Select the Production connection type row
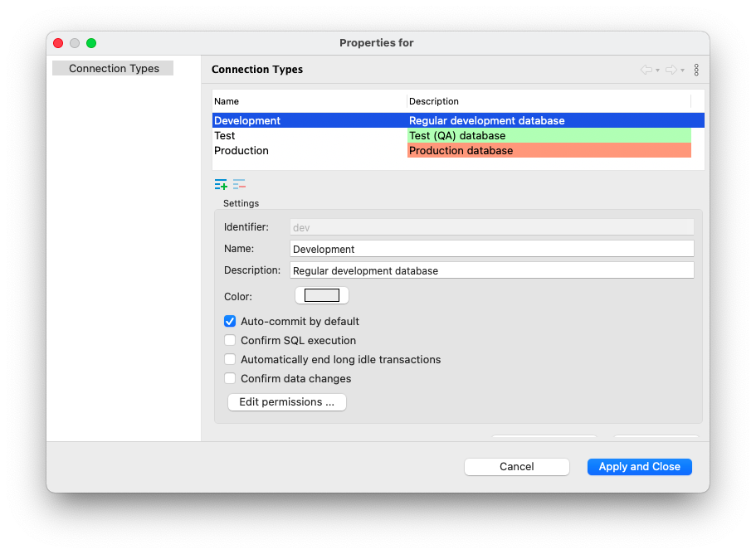 click(458, 150)
